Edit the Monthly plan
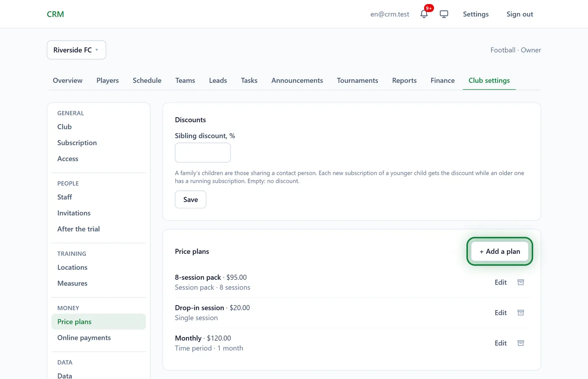This screenshot has height=379, width=588. pos(501,343)
